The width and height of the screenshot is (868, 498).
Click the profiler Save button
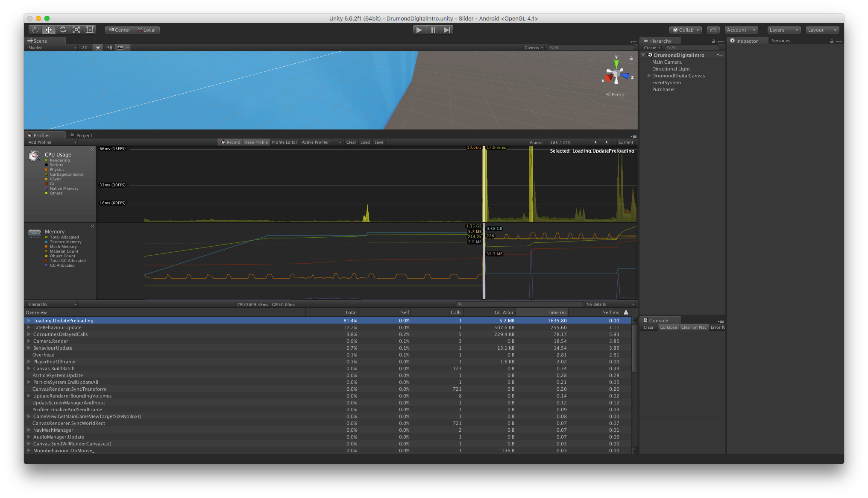pyautogui.click(x=378, y=142)
